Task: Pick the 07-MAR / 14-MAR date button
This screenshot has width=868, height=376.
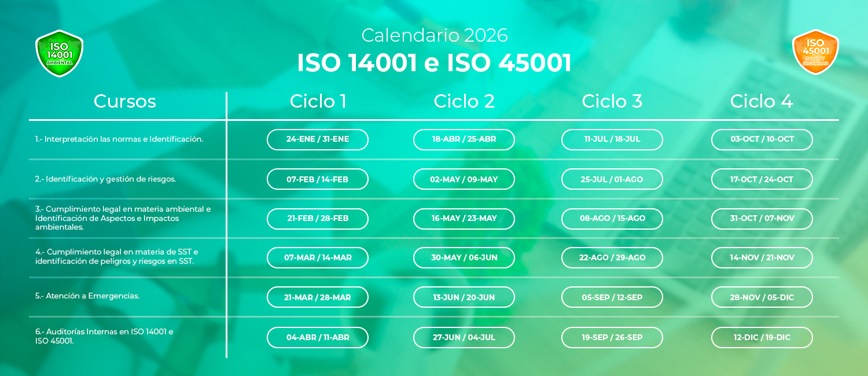Action: click(317, 257)
